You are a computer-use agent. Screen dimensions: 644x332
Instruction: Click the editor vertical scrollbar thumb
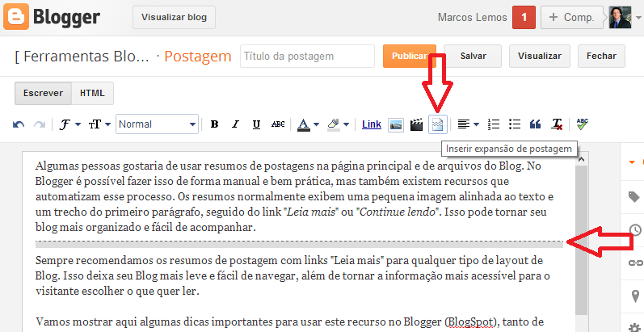[581, 240]
